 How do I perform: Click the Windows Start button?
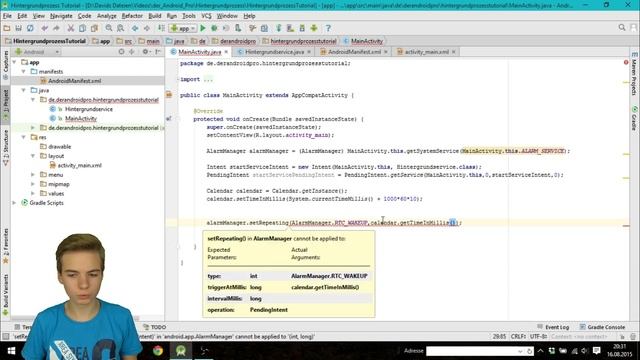[x=11, y=351]
